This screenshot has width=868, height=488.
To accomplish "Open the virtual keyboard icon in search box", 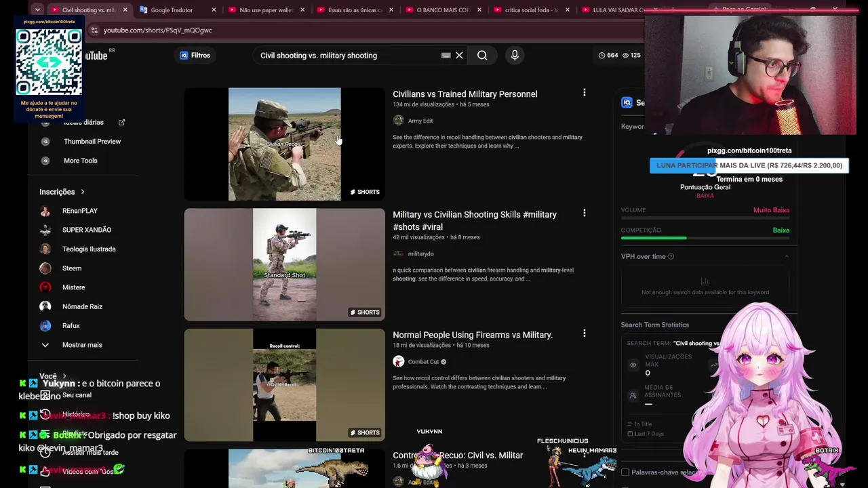I will [x=446, y=56].
